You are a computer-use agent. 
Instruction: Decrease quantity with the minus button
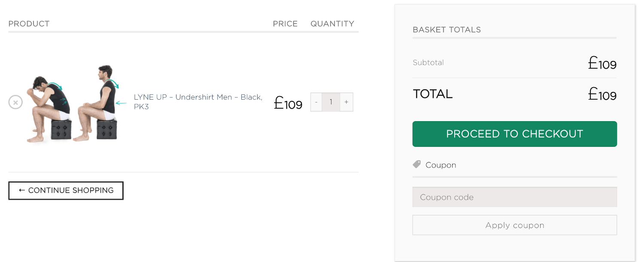coord(316,102)
